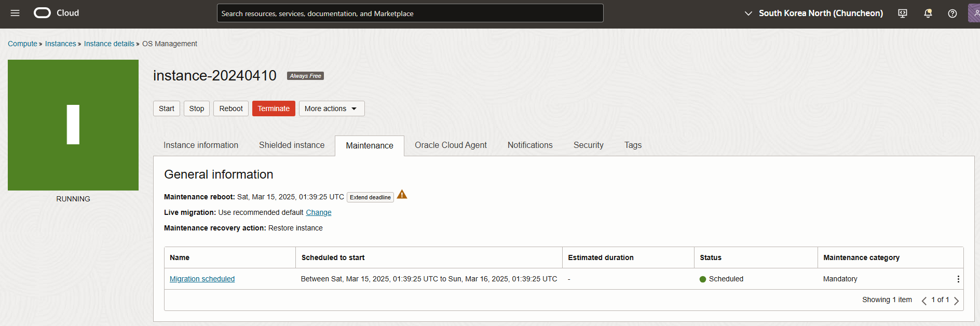Click the Change live migration link

(319, 212)
